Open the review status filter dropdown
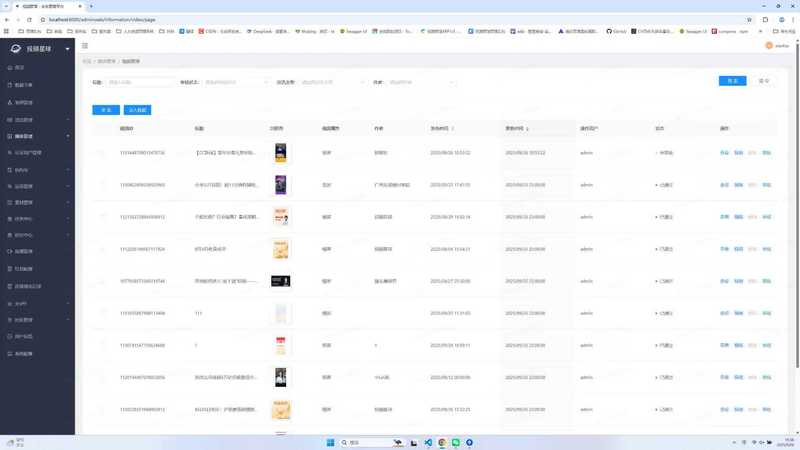 [236, 82]
